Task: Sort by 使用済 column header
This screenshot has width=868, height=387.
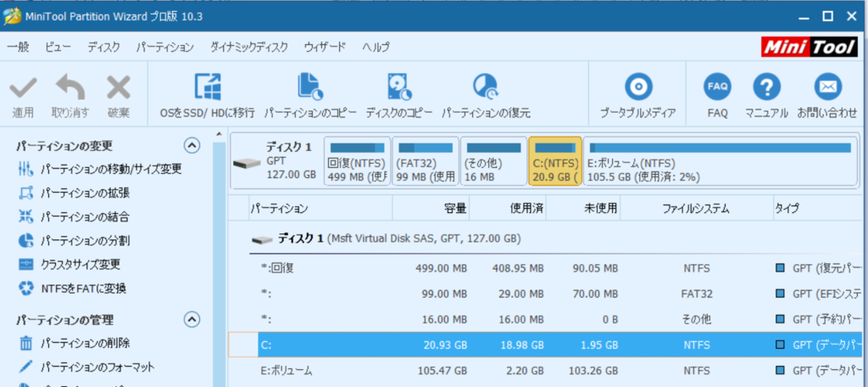Action: tap(508, 209)
